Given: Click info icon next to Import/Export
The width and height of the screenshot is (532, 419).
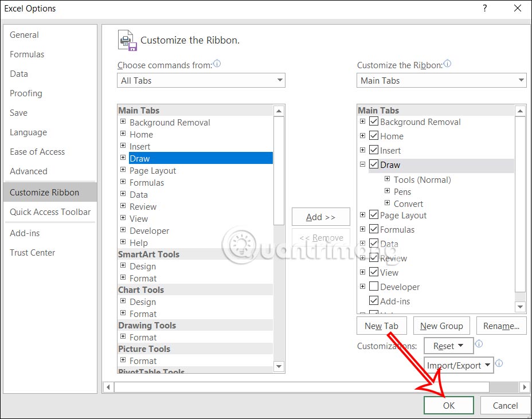Looking at the screenshot, I should [x=499, y=363].
